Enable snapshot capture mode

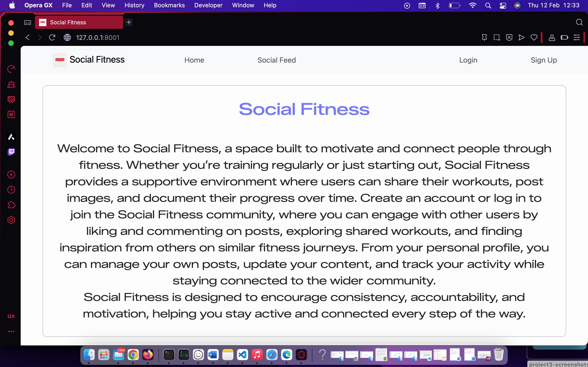click(497, 37)
